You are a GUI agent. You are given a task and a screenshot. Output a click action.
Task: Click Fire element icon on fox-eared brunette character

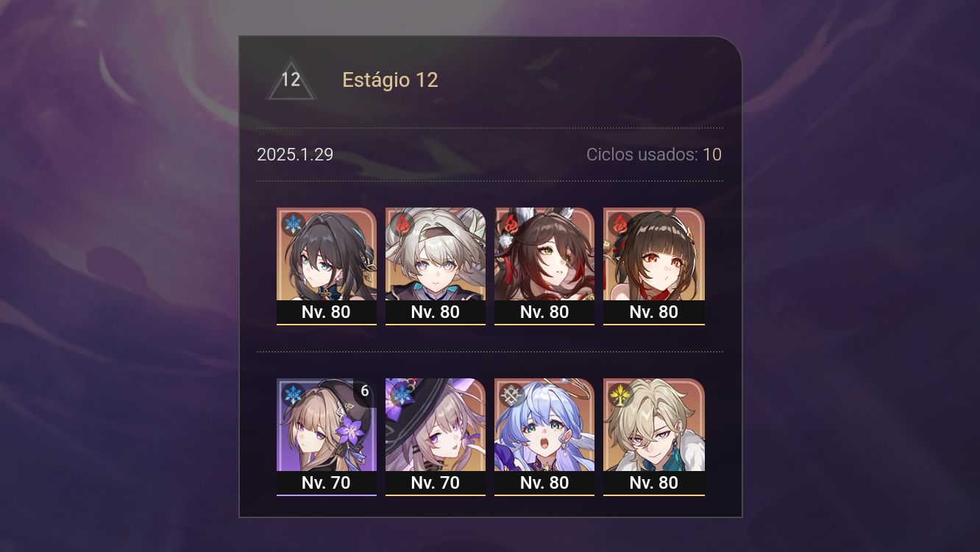(511, 224)
